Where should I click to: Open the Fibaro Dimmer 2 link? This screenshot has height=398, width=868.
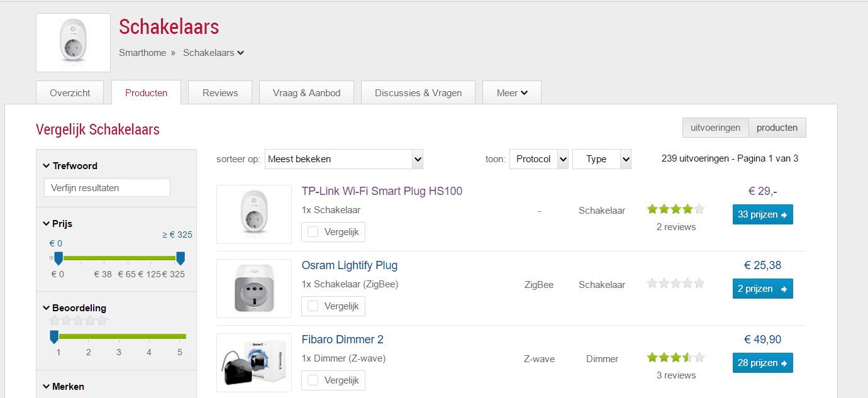(343, 340)
